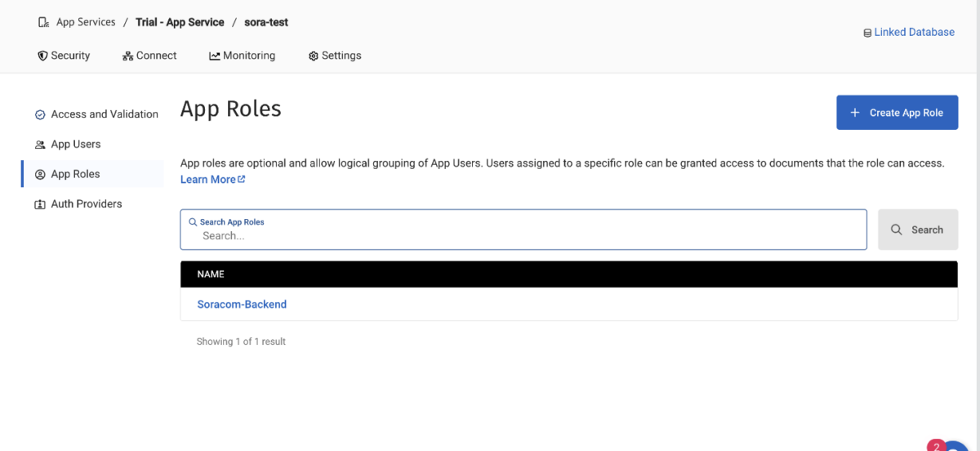
Task: Navigate to Trial - App Service breadcrumb
Action: tap(180, 22)
